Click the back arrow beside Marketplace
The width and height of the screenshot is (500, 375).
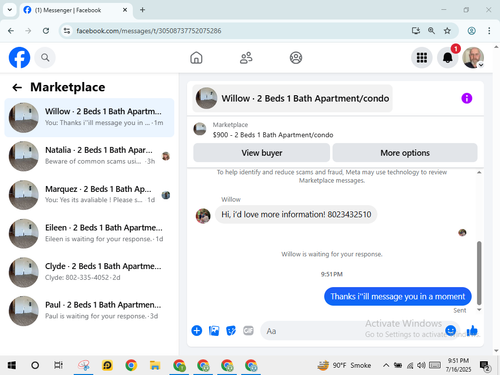pyautogui.click(x=17, y=88)
